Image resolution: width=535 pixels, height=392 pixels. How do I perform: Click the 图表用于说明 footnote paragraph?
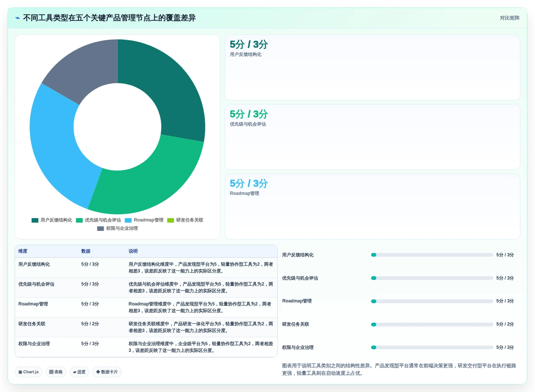(x=399, y=370)
